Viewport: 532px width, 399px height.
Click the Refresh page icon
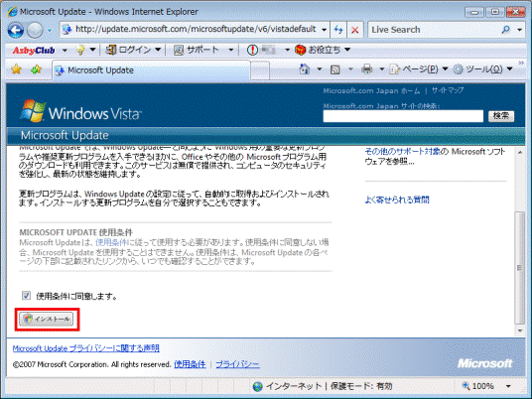click(x=338, y=30)
